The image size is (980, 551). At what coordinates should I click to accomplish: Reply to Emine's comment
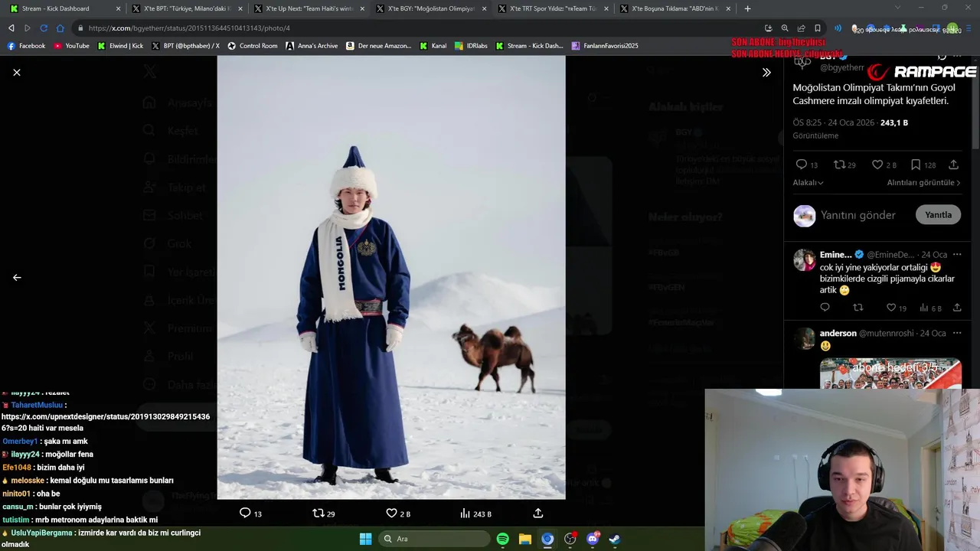pyautogui.click(x=825, y=308)
